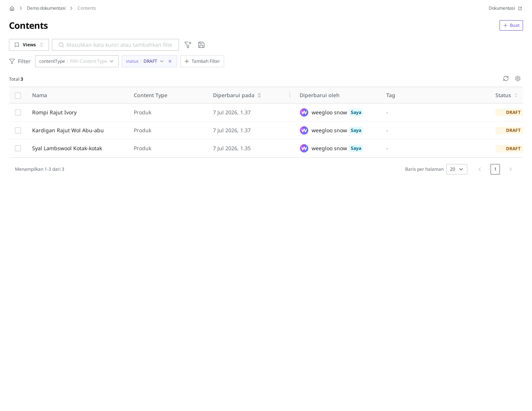Open Rompi Rajut Ivory entry
This screenshot has height=411, width=532.
pyautogui.click(x=54, y=112)
